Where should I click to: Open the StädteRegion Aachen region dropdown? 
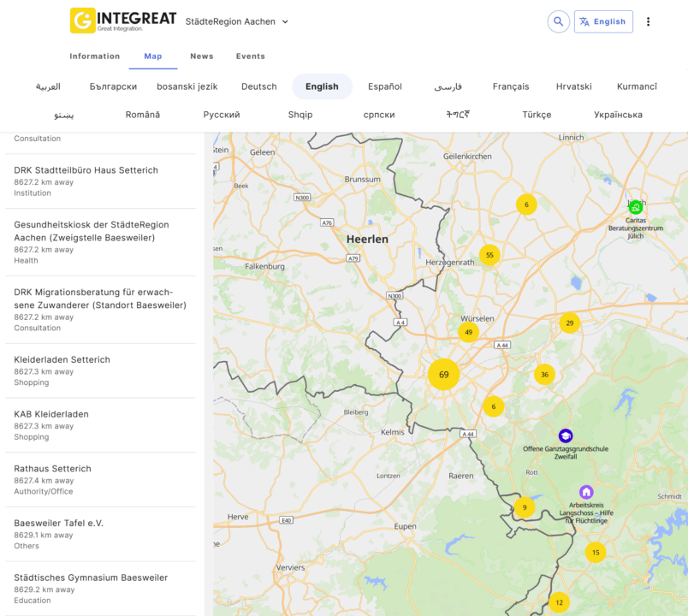click(x=237, y=21)
